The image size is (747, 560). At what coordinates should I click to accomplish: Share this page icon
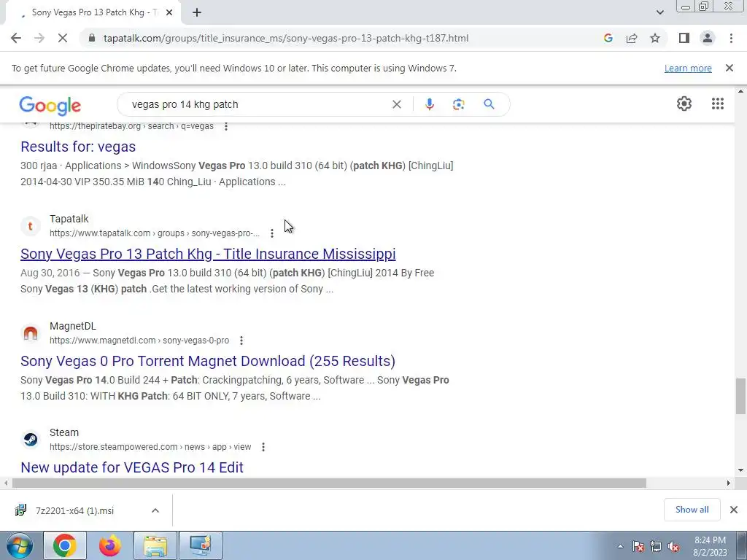point(632,38)
